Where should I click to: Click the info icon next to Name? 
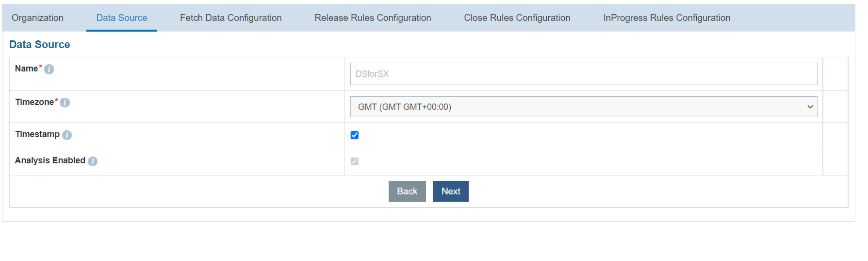click(x=49, y=70)
